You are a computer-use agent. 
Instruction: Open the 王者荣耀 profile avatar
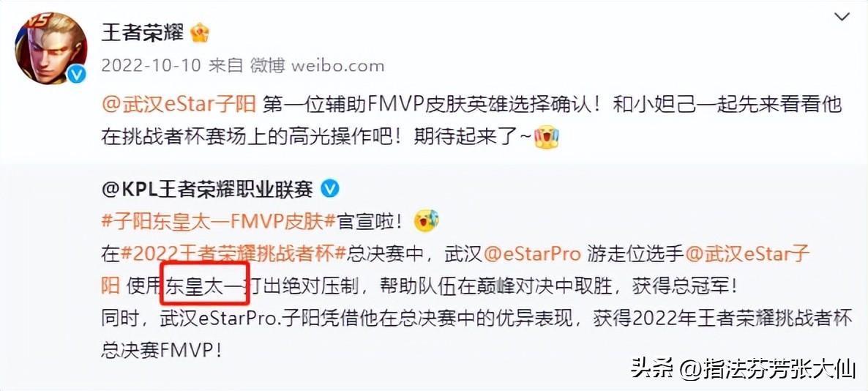pyautogui.click(x=51, y=47)
